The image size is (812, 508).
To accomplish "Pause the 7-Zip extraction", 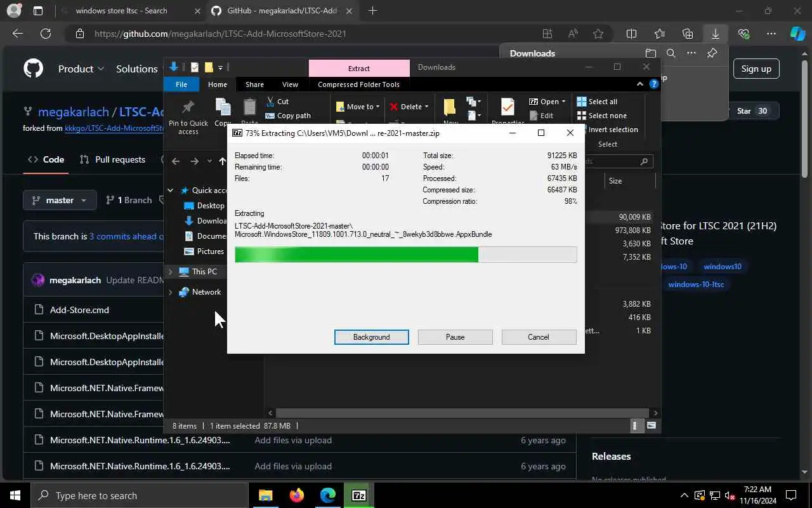I will point(455,337).
